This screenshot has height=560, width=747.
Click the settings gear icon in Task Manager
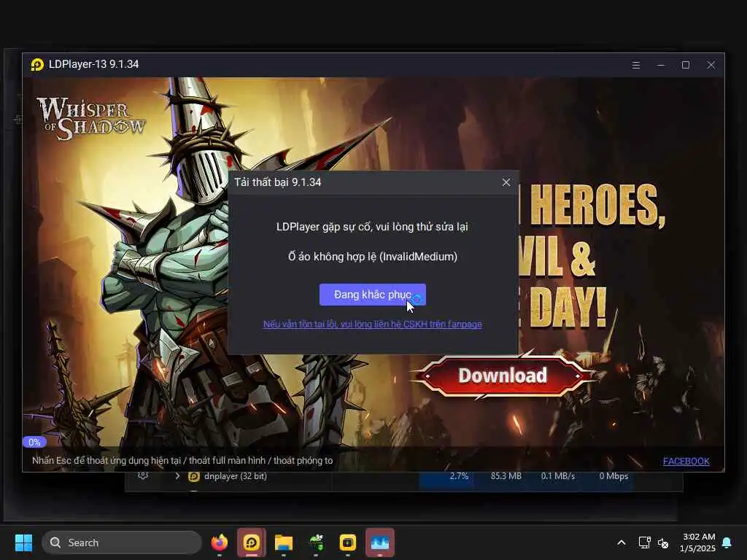[142, 475]
